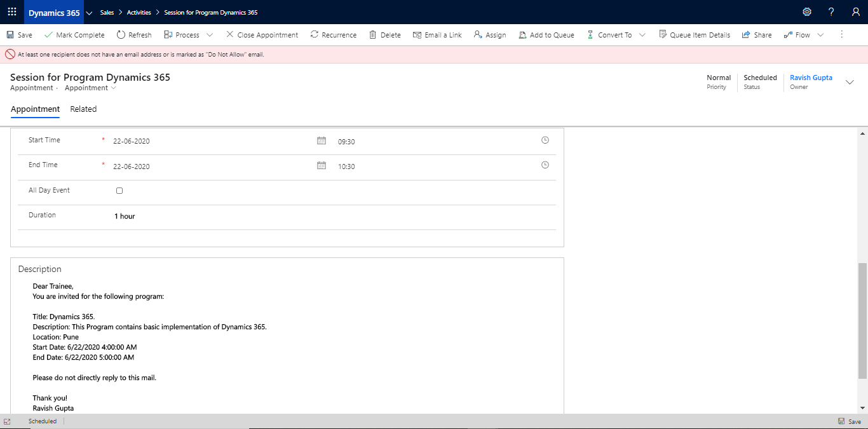The height and width of the screenshot is (429, 868).
Task: Select the Appointment tab
Action: [35, 109]
